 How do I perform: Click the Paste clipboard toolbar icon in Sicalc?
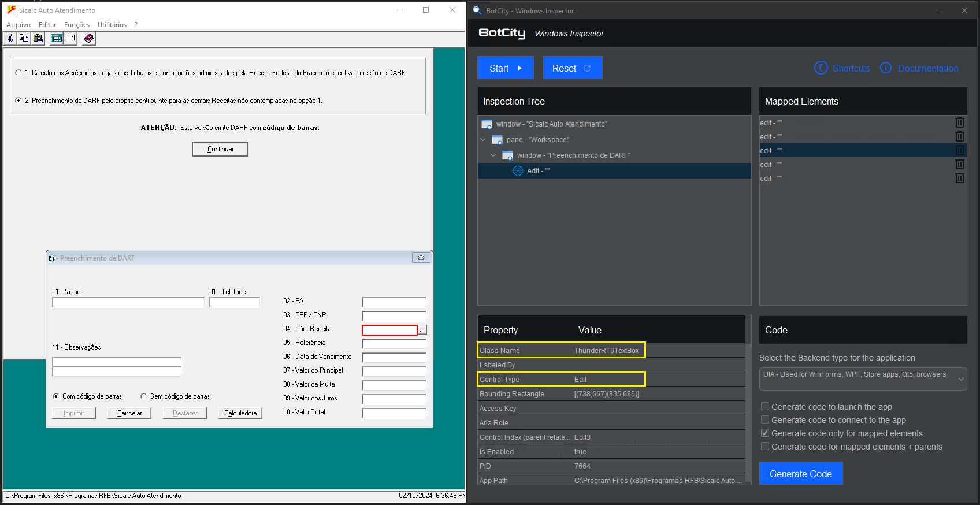[x=38, y=38]
